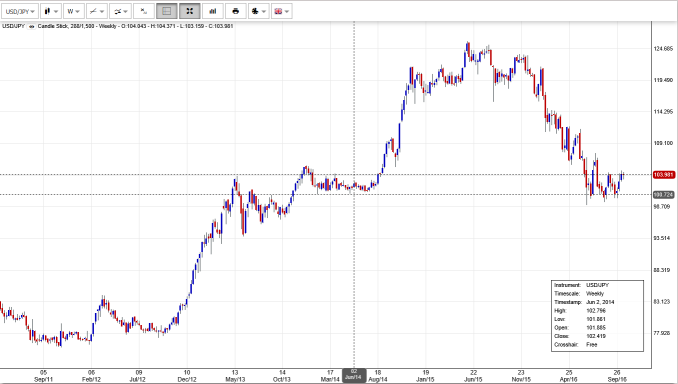Click the print chart icon

tap(236, 11)
